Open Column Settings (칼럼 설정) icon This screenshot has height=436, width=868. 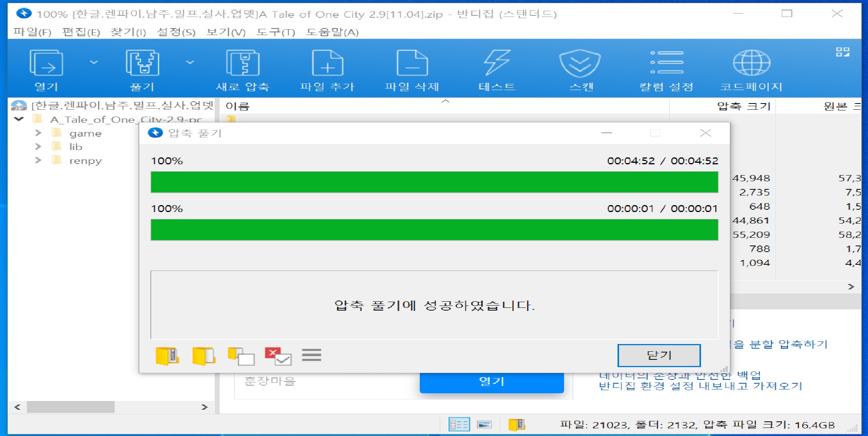[x=666, y=63]
